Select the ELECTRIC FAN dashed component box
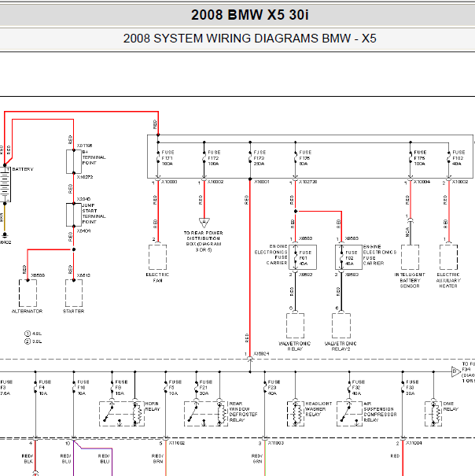This screenshot has height=476, width=475. click(x=158, y=257)
